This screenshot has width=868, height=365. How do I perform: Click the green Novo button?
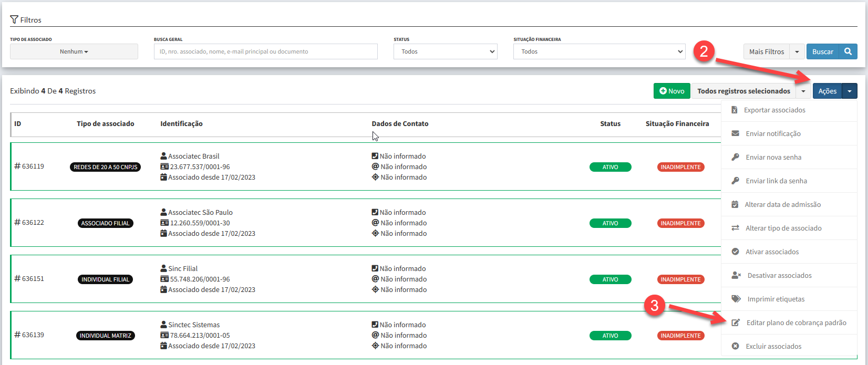pos(671,91)
